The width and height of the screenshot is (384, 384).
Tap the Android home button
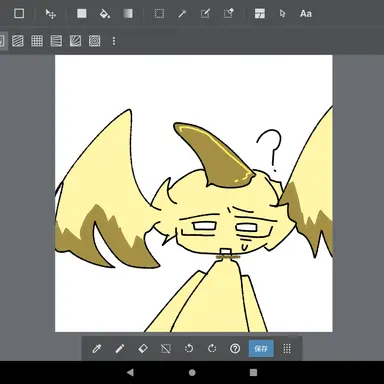(192, 372)
